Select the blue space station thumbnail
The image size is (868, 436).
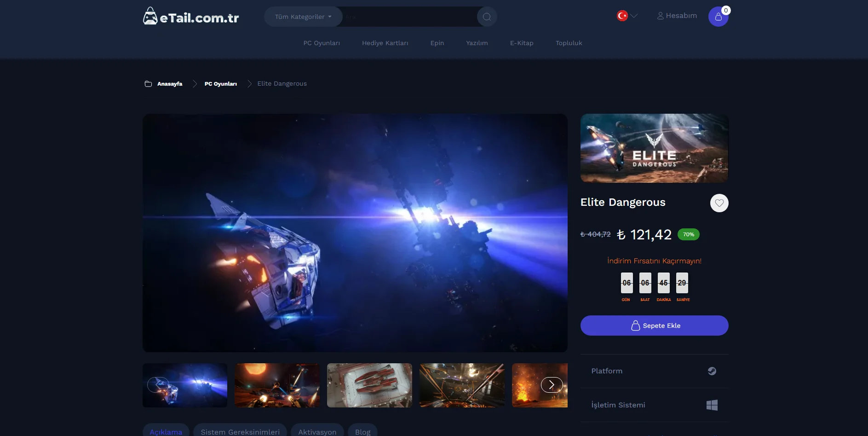[x=185, y=385]
